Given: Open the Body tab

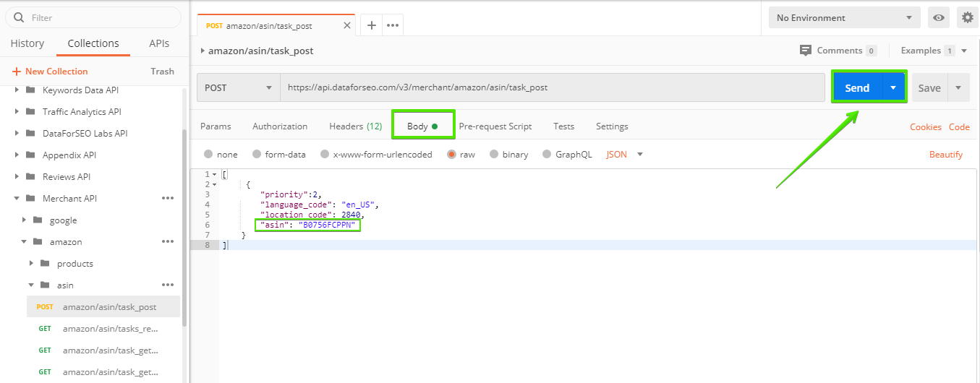Looking at the screenshot, I should coord(422,126).
